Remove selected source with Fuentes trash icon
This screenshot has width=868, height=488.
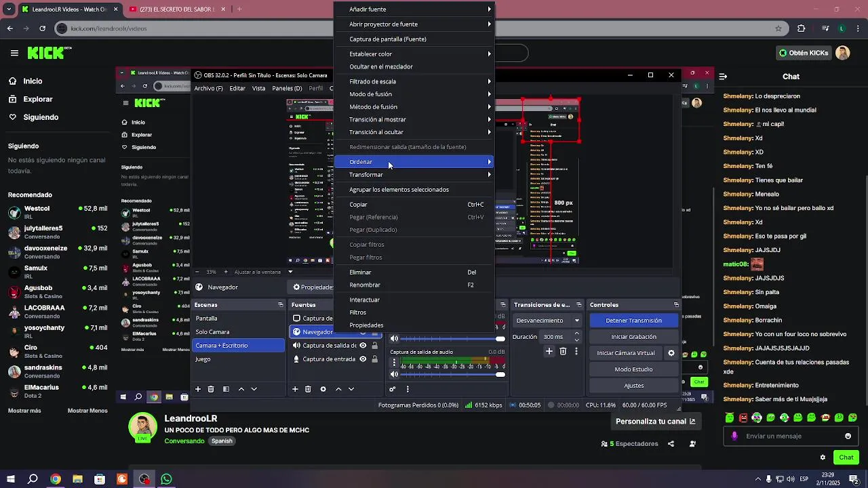(308, 389)
